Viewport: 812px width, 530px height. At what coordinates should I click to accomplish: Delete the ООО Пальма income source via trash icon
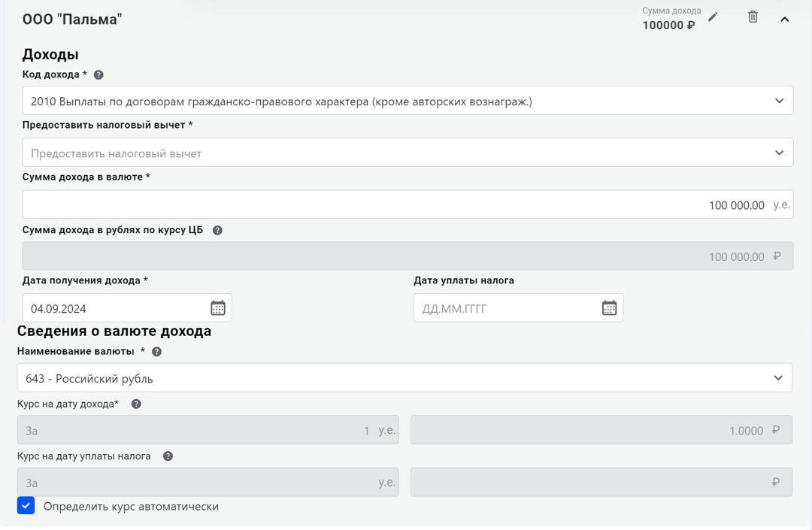click(753, 17)
